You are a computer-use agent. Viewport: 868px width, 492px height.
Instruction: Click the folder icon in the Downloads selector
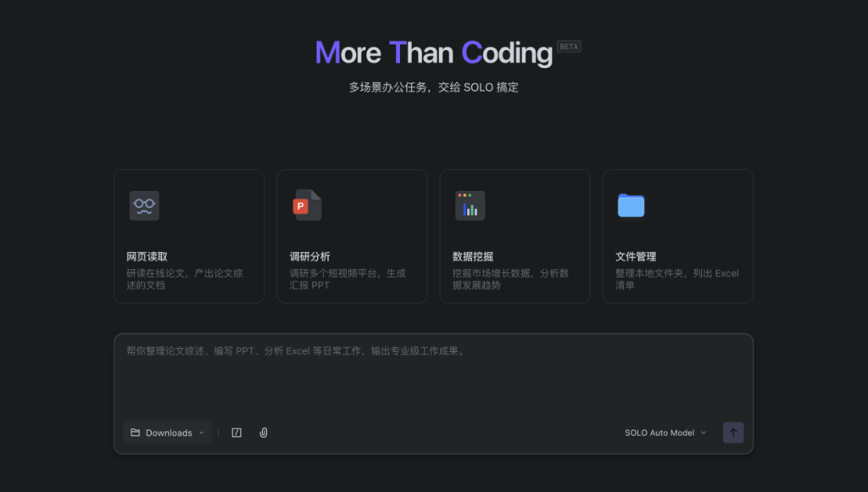click(x=136, y=433)
